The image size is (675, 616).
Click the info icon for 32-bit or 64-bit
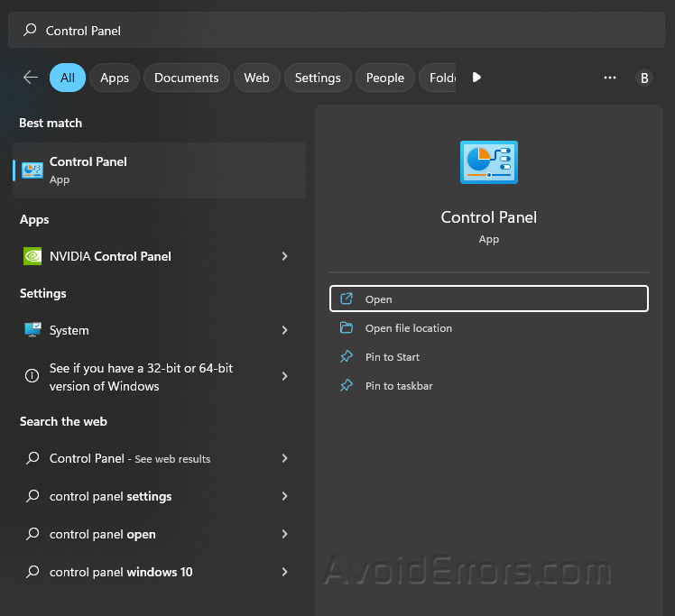point(32,376)
